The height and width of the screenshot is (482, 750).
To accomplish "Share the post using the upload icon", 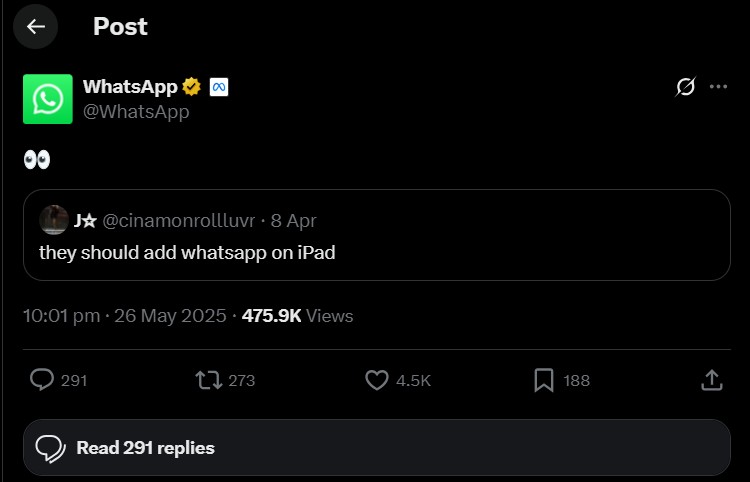I will (711, 380).
